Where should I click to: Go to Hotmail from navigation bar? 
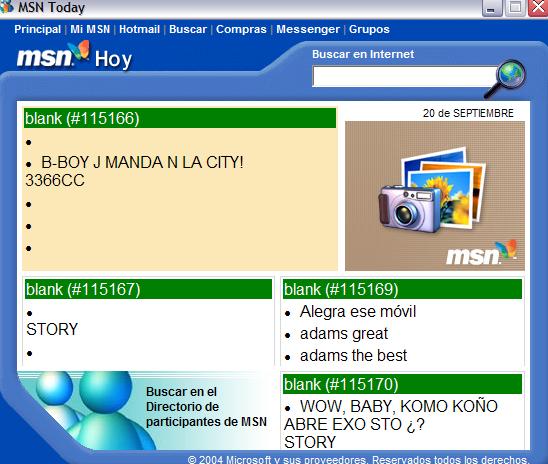(x=139, y=29)
